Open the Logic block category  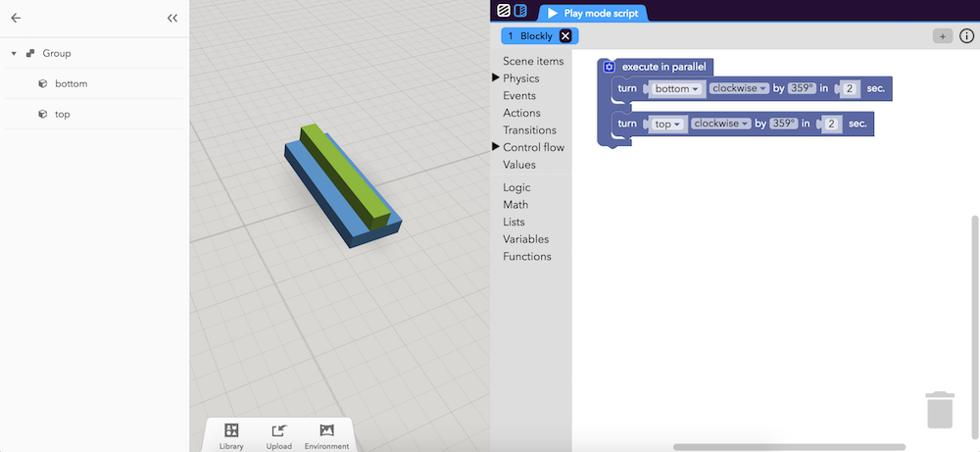516,187
